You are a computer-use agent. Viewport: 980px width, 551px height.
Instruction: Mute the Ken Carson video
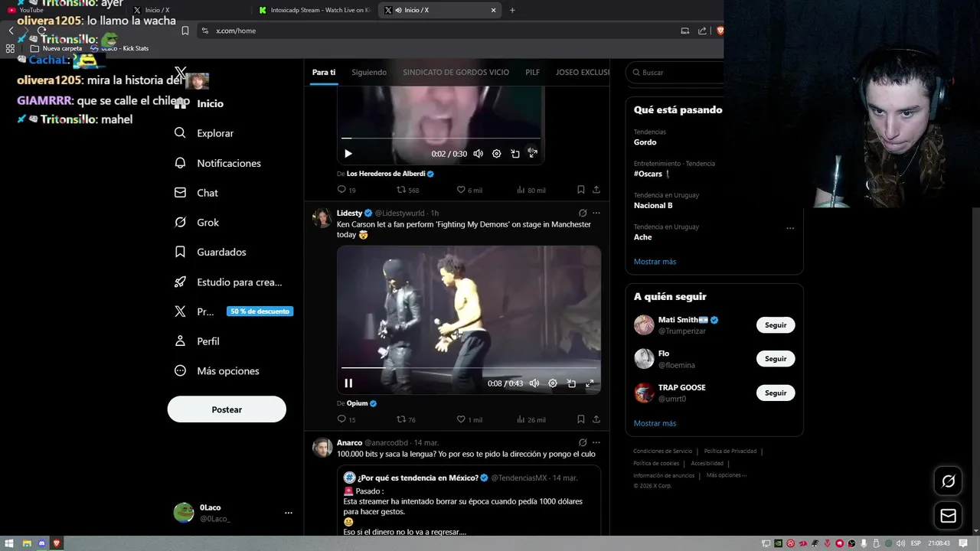tap(534, 383)
